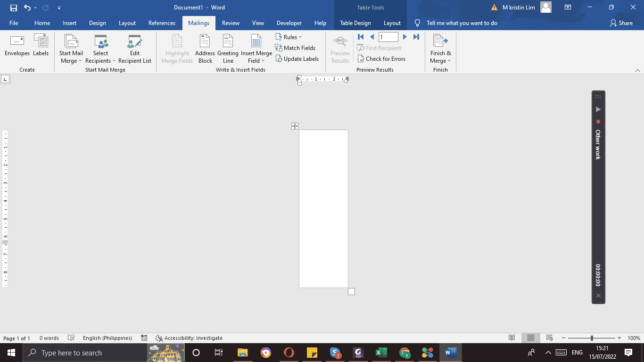Switch to Read Mode view

tap(512, 338)
